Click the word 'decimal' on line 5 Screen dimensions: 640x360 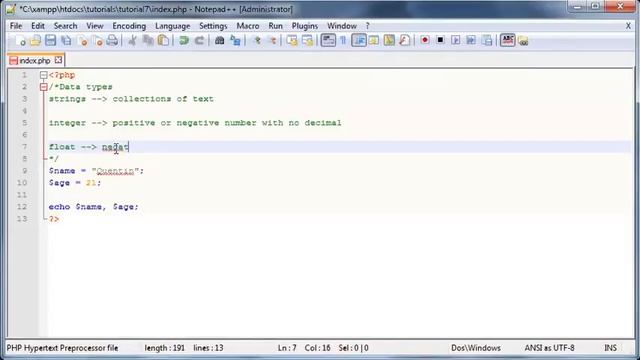[322, 123]
